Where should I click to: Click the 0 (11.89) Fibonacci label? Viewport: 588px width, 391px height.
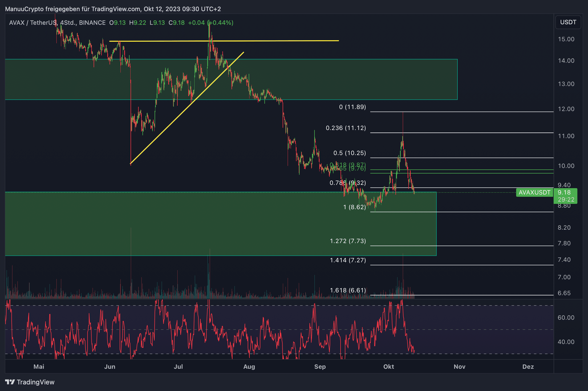click(x=352, y=107)
